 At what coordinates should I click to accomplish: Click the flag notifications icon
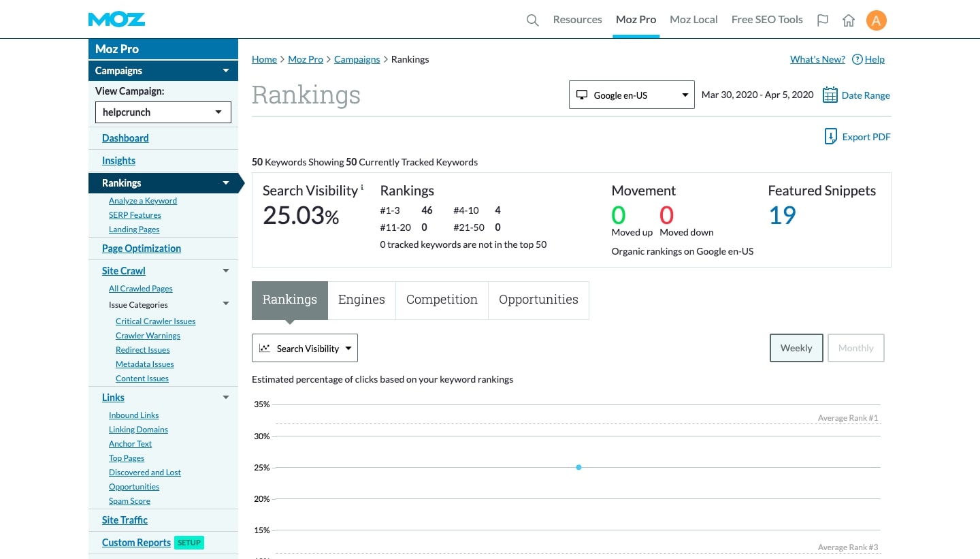pyautogui.click(x=823, y=20)
